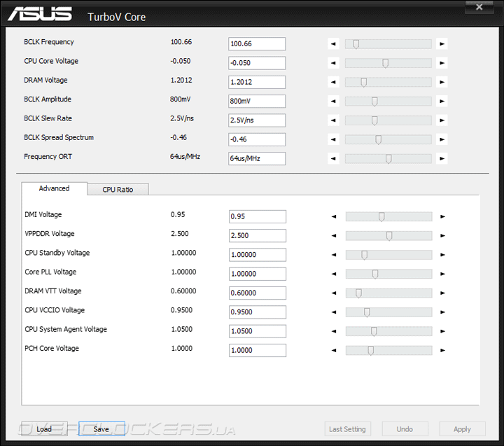Select the Advanced tab
The height and width of the screenshot is (446, 504).
pos(54,188)
